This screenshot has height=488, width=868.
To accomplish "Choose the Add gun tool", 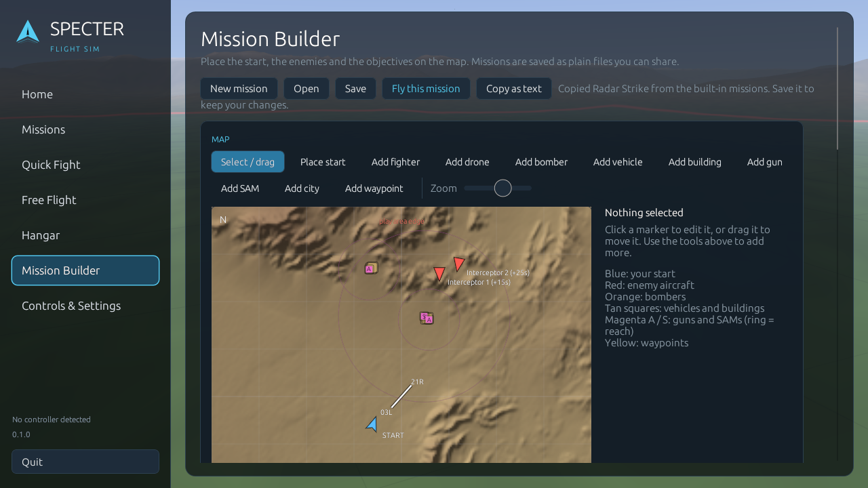I will tap(765, 162).
